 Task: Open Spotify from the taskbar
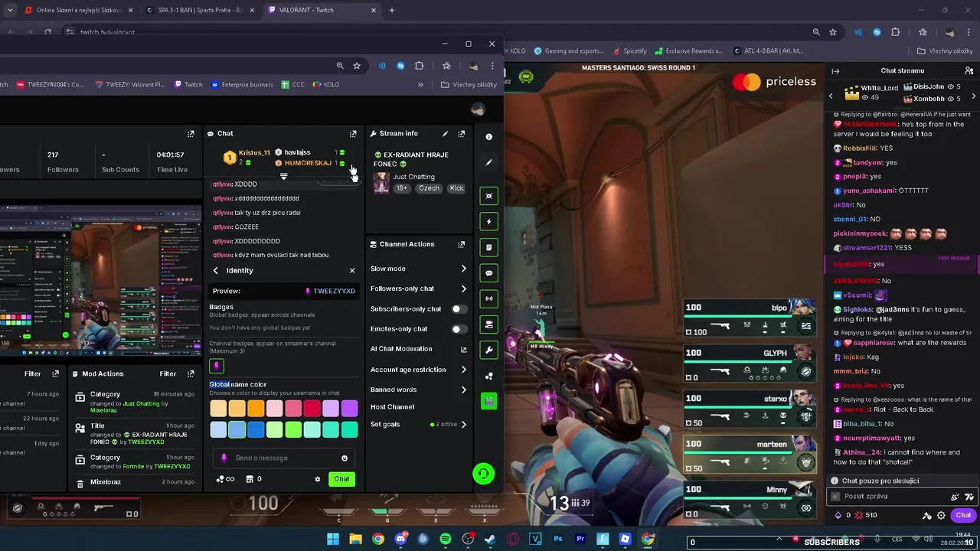coord(446,540)
